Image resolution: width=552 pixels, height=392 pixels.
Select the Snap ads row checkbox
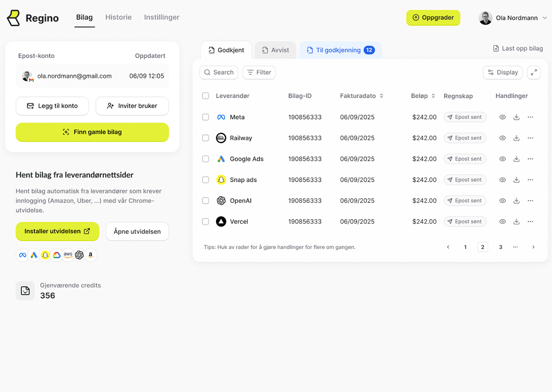pos(205,180)
